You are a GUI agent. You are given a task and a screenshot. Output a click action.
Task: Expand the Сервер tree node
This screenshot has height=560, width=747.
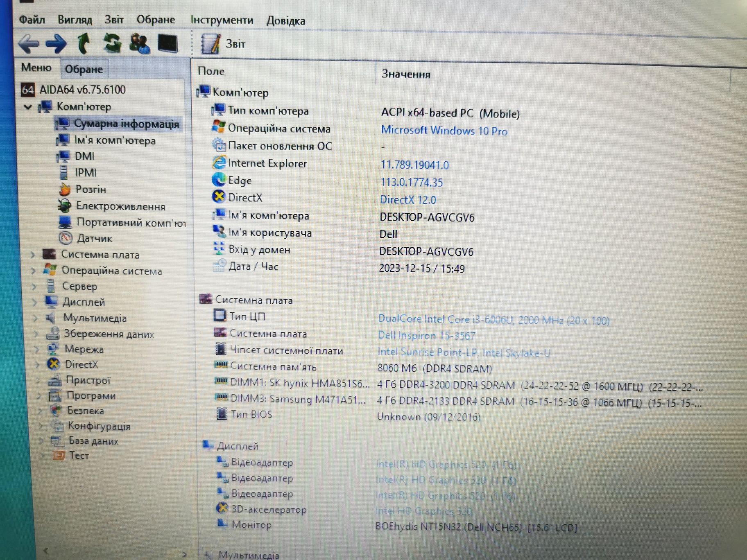click(34, 287)
